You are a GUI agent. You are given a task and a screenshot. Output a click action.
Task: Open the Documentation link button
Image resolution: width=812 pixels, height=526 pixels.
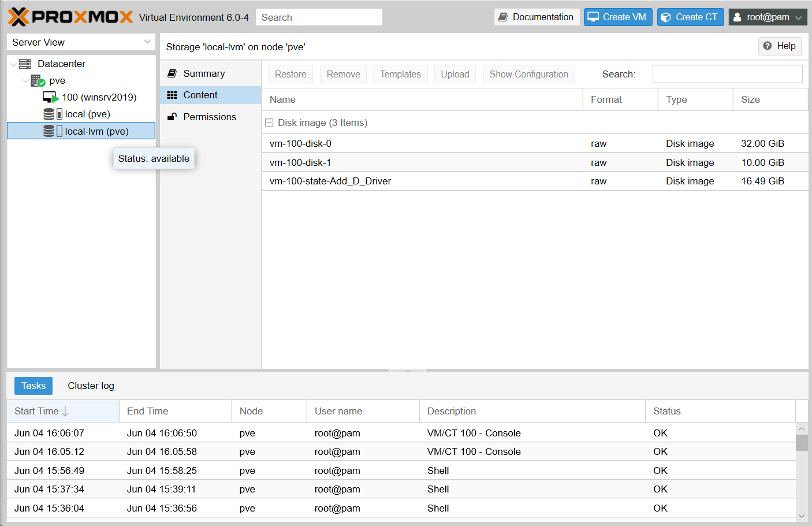(x=537, y=17)
